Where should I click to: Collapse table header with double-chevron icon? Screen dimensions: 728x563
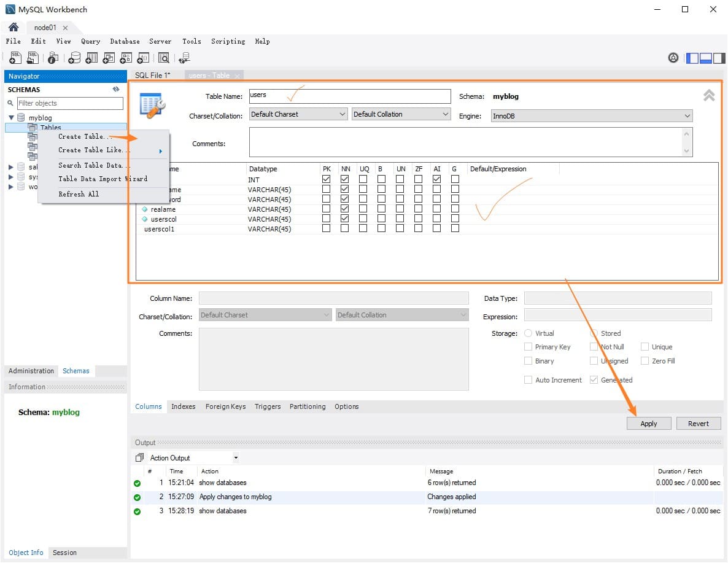(x=709, y=96)
